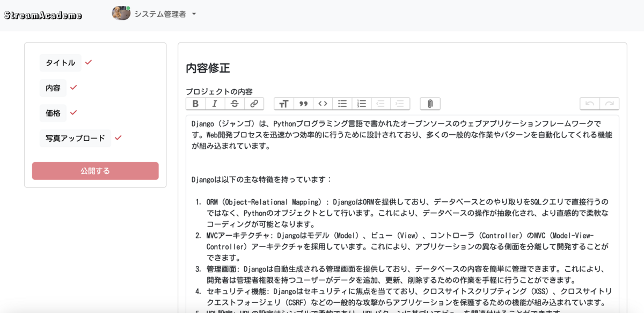644x313 pixels.
Task: Create a numbered list
Action: [362, 104]
